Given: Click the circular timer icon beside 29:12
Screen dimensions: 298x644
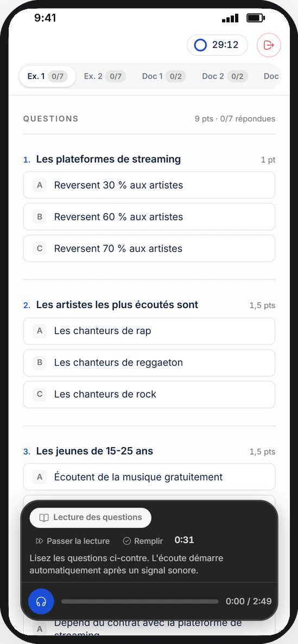Looking at the screenshot, I should click(200, 45).
